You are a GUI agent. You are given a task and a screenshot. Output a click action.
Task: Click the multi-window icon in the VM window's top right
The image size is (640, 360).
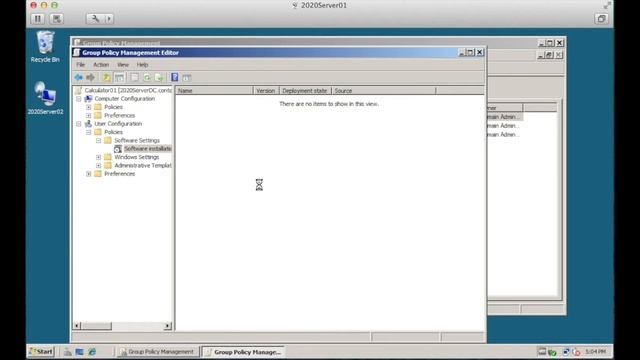click(601, 19)
